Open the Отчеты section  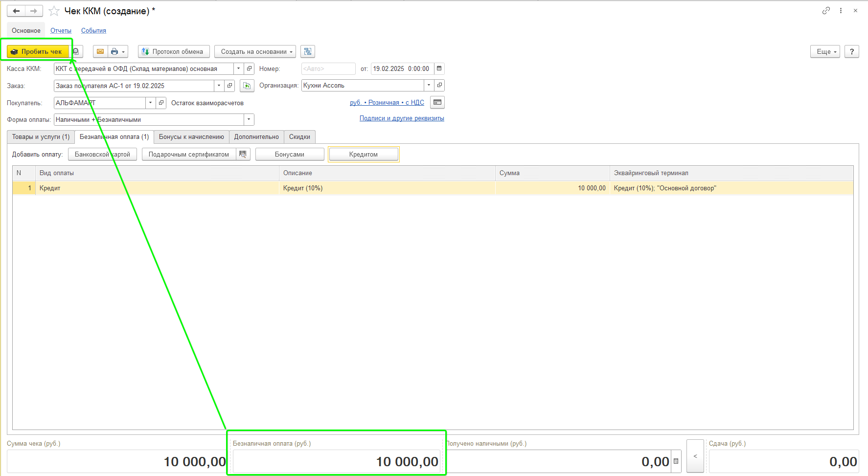[61, 30]
